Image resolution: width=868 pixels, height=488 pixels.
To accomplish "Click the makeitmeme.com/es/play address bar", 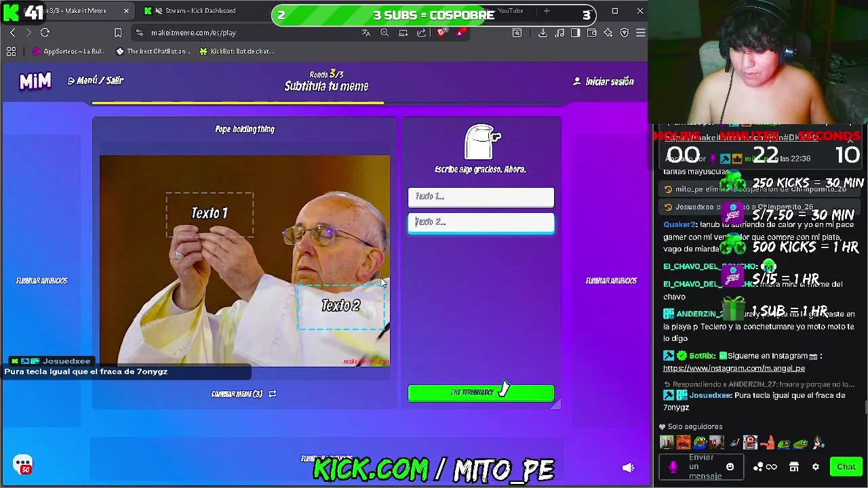I will 193,33.
